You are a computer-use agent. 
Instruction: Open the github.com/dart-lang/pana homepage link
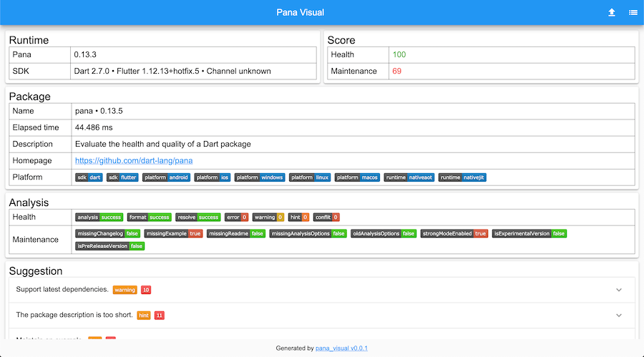(x=134, y=161)
